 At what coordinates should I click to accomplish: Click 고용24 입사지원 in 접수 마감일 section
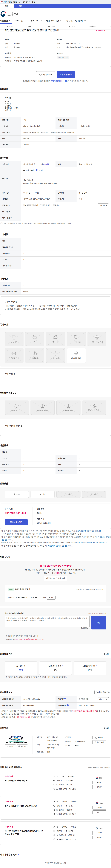point(16,522)
